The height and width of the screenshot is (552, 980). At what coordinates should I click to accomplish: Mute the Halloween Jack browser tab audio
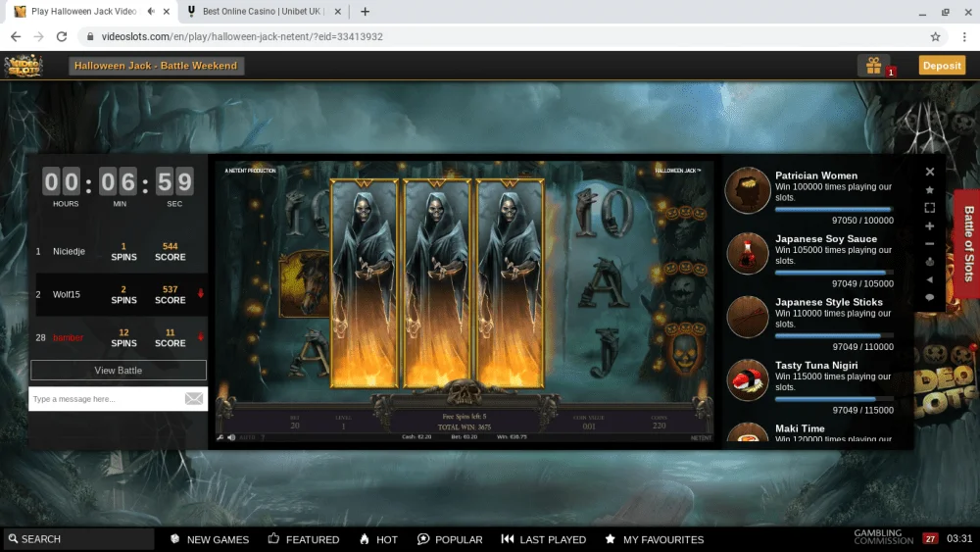coord(151,11)
